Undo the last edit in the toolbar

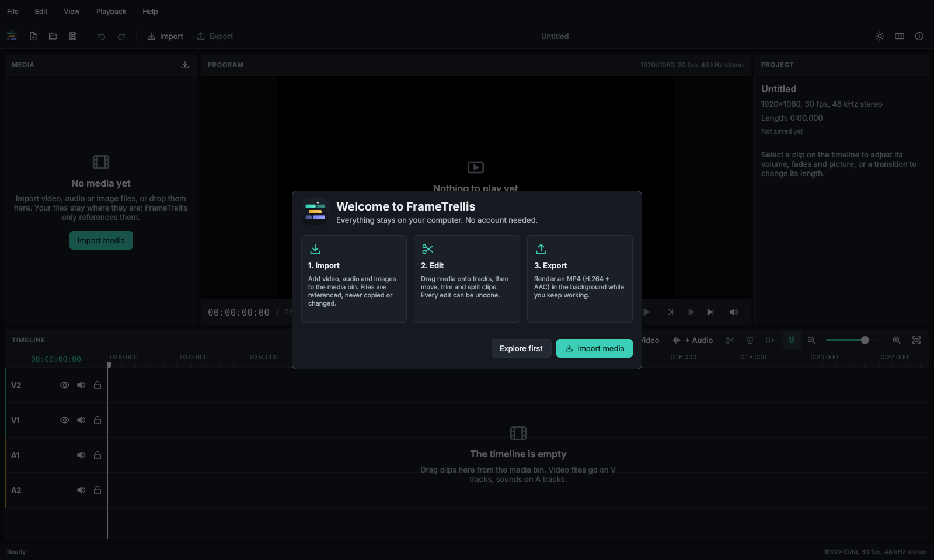click(102, 36)
